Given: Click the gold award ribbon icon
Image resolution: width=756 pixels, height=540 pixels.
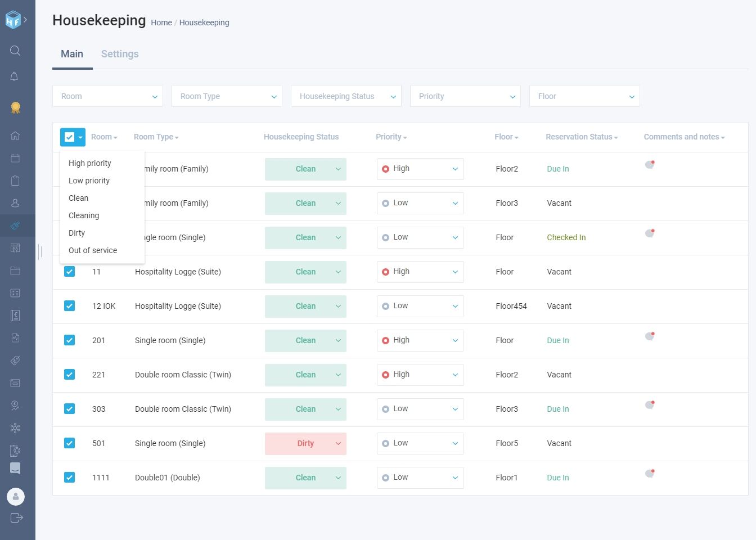Looking at the screenshot, I should pyautogui.click(x=15, y=107).
